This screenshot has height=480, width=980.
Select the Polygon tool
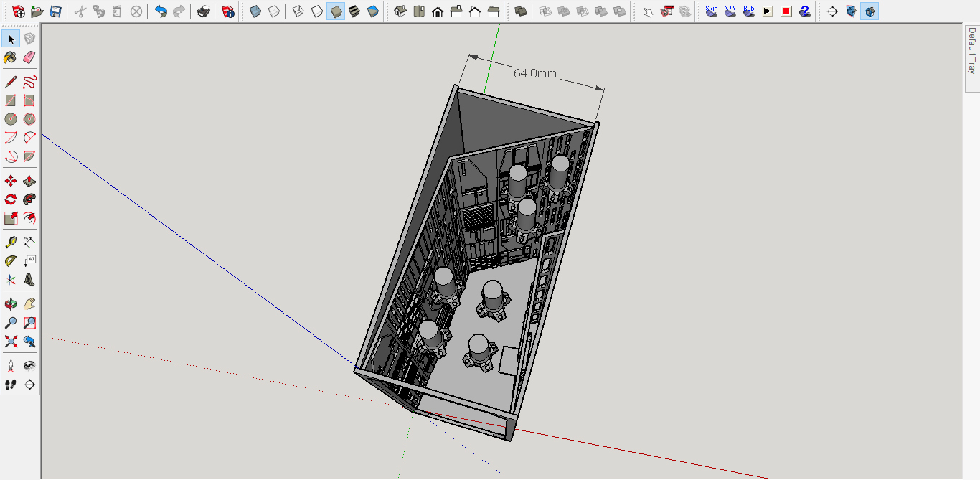[x=29, y=119]
